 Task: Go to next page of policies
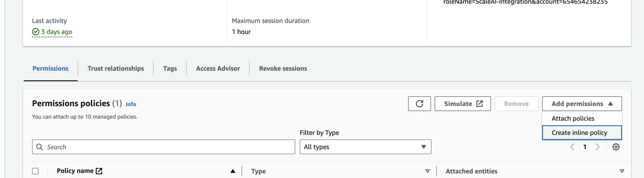[x=598, y=147]
